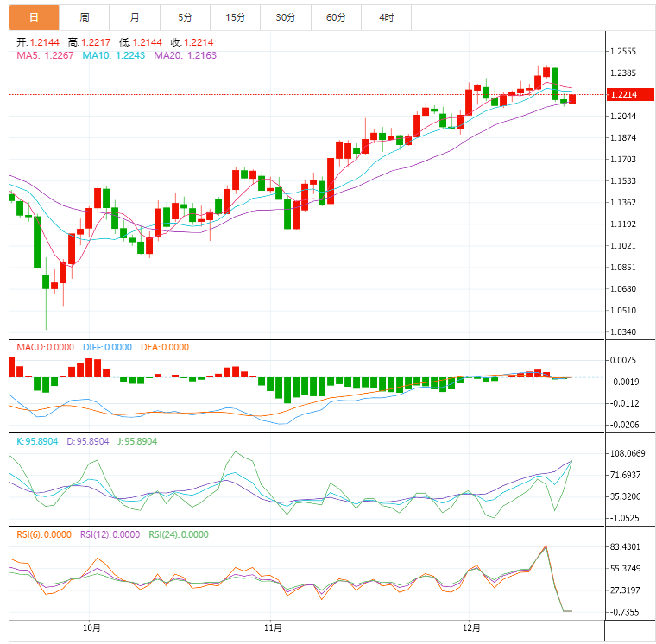Click the MA10 moving average label
The height and width of the screenshot is (644, 656).
click(x=114, y=55)
